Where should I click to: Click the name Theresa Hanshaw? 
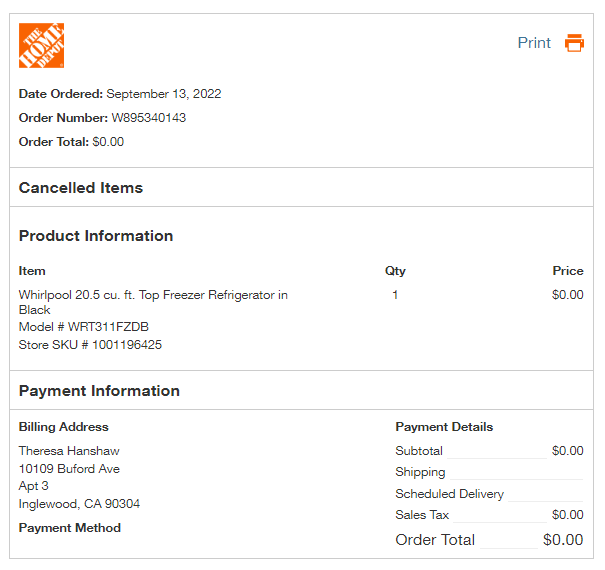(x=69, y=451)
